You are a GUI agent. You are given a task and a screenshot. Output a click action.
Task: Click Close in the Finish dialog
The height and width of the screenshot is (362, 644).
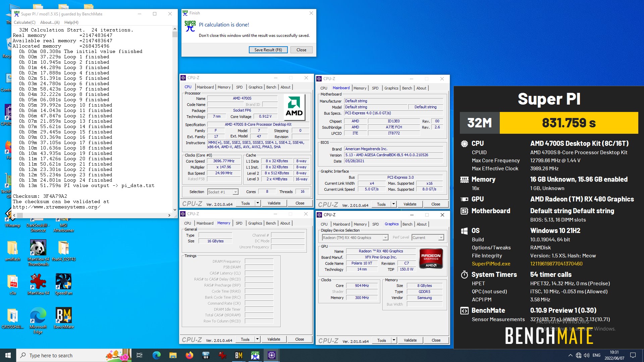(301, 50)
